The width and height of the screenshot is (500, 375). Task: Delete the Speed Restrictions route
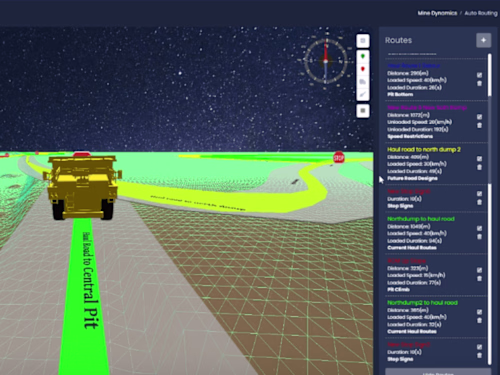click(479, 125)
